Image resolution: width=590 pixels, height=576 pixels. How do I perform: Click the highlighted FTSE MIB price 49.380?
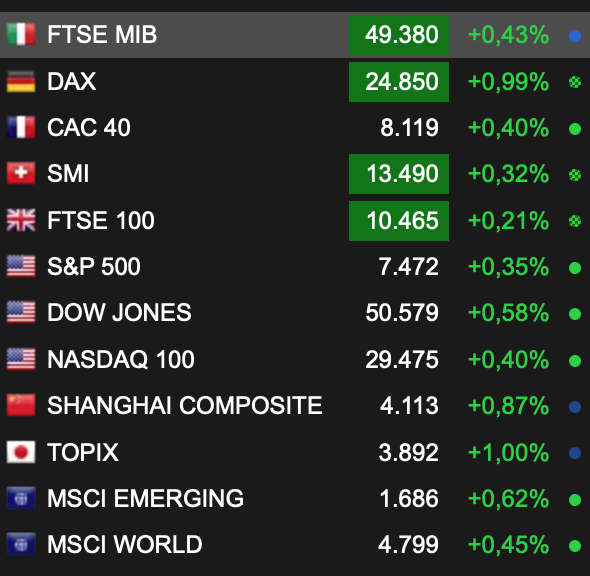pyautogui.click(x=399, y=35)
